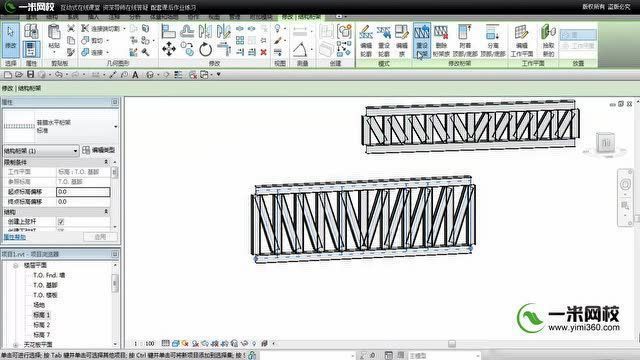Image resolution: width=640 pixels, height=360 pixels.
Task: Click the view's horizontal scrollbar thumb
Action: [452, 344]
